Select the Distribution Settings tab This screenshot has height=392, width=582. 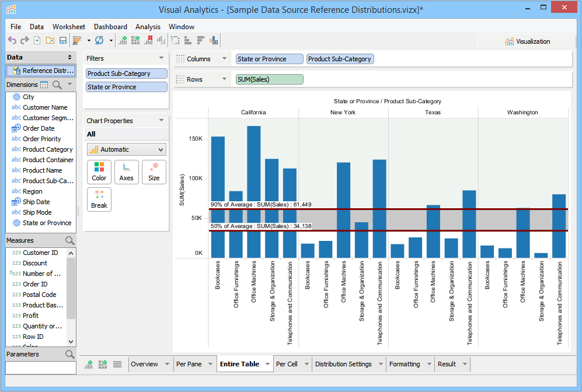click(343, 364)
